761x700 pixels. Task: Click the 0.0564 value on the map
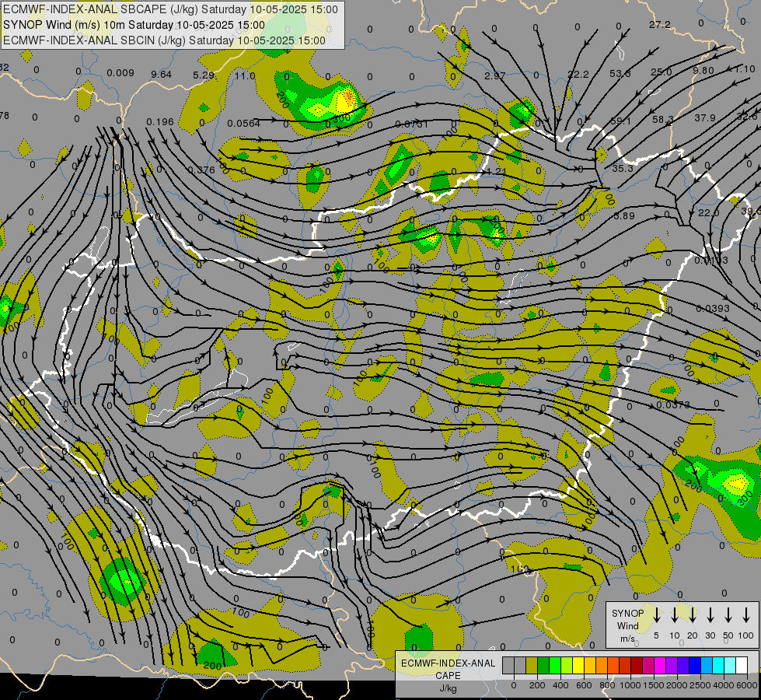coord(243,124)
